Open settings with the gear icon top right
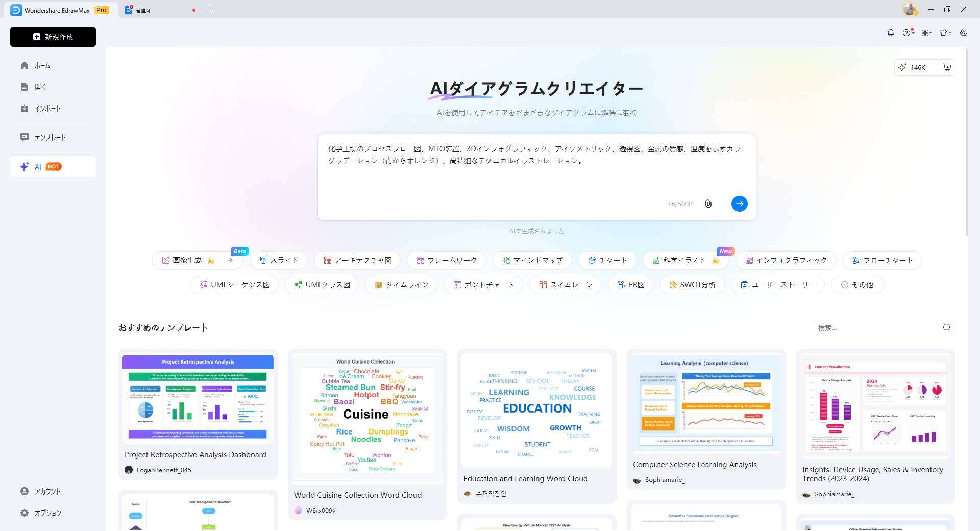Viewport: 980px width, 531px height. click(964, 32)
